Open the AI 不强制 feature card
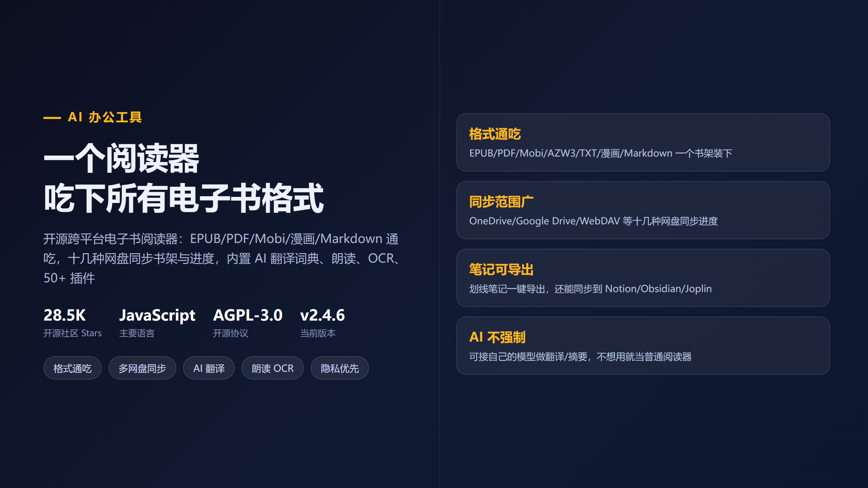 click(643, 346)
